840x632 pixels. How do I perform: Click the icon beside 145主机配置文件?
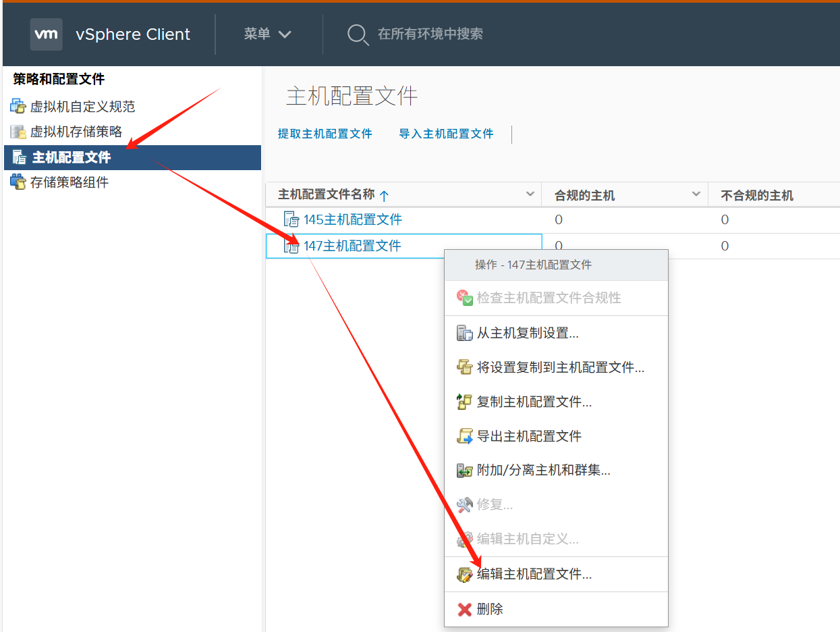pos(291,219)
